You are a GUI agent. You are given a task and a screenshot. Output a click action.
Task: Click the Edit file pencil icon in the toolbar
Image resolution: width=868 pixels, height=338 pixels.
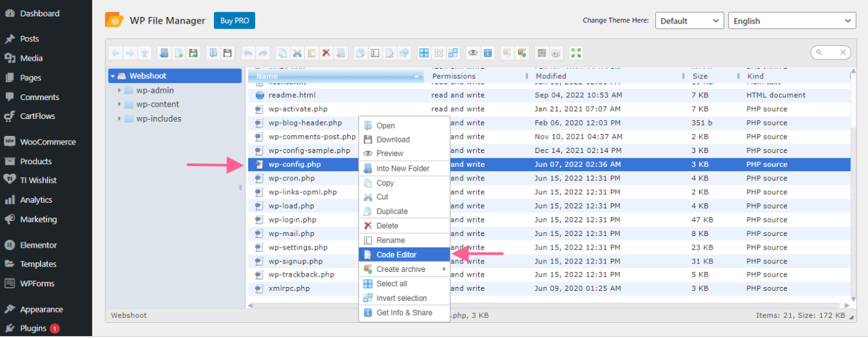point(389,53)
